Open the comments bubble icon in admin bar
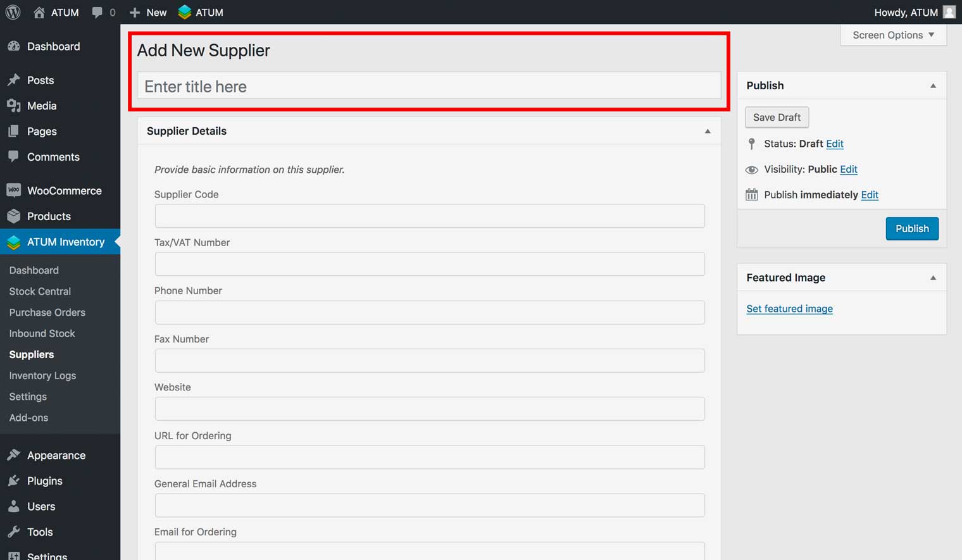The image size is (962, 560). (x=97, y=12)
